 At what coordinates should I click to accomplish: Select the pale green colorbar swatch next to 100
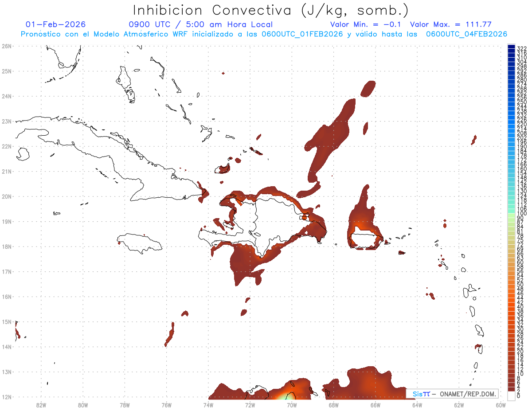[x=511, y=216]
